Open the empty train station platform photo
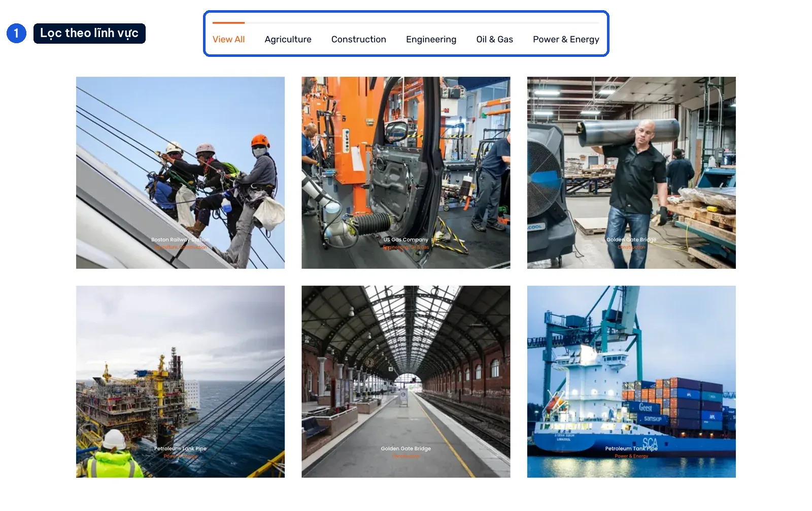The height and width of the screenshot is (511, 812). click(x=406, y=381)
